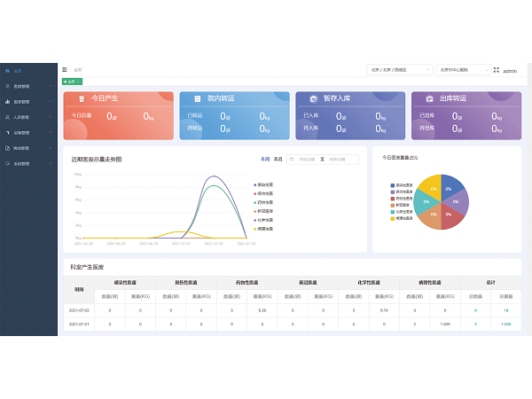
Task: Open the 北京 / 北京 / 西城区 region dropdown
Action: [x=398, y=69]
